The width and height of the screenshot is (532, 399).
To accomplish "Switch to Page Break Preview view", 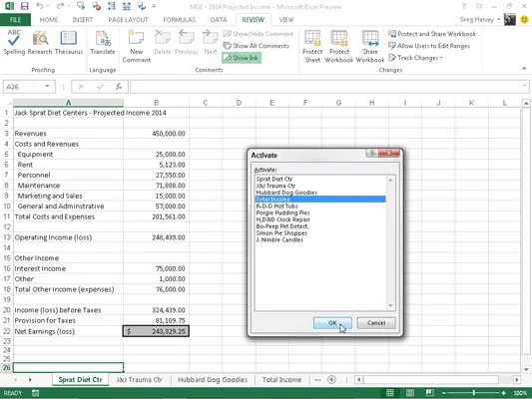I will 429,393.
